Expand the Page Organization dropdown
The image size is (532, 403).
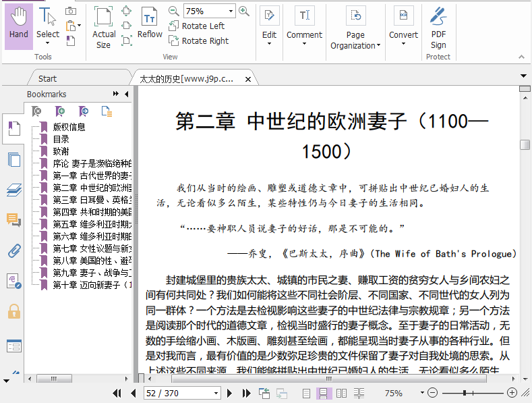coord(355,41)
